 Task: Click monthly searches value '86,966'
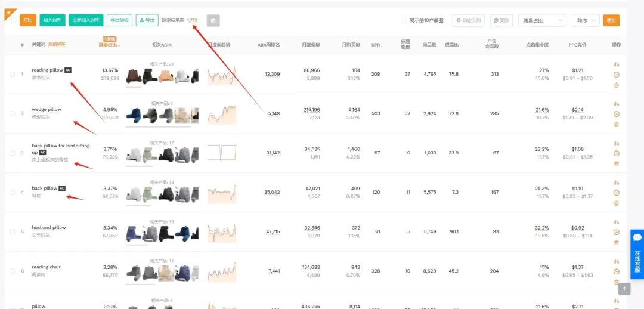point(312,70)
